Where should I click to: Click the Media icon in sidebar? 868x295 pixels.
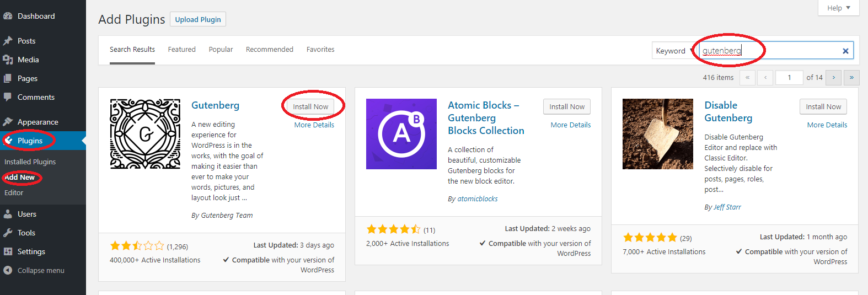coord(8,60)
